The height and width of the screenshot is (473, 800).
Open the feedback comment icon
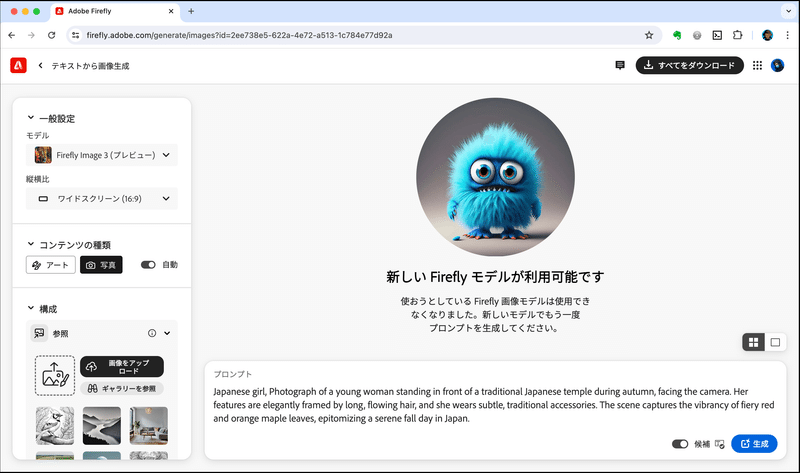(620, 65)
